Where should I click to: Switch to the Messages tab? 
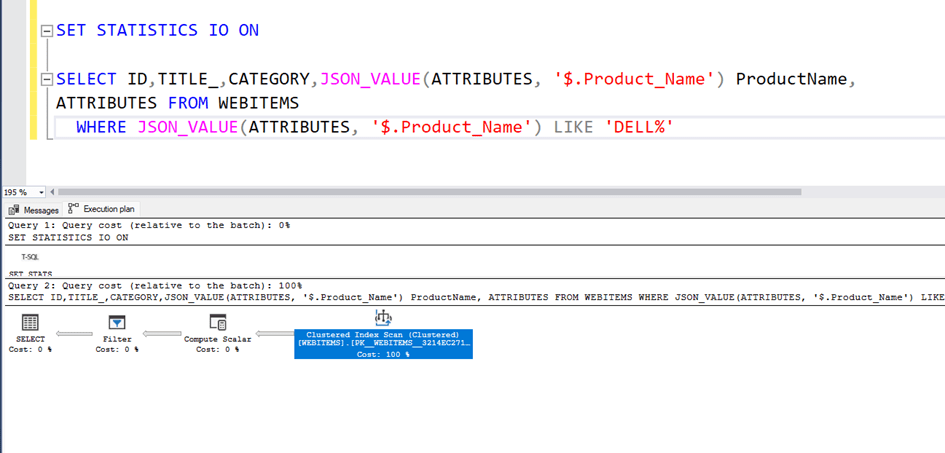34,210
